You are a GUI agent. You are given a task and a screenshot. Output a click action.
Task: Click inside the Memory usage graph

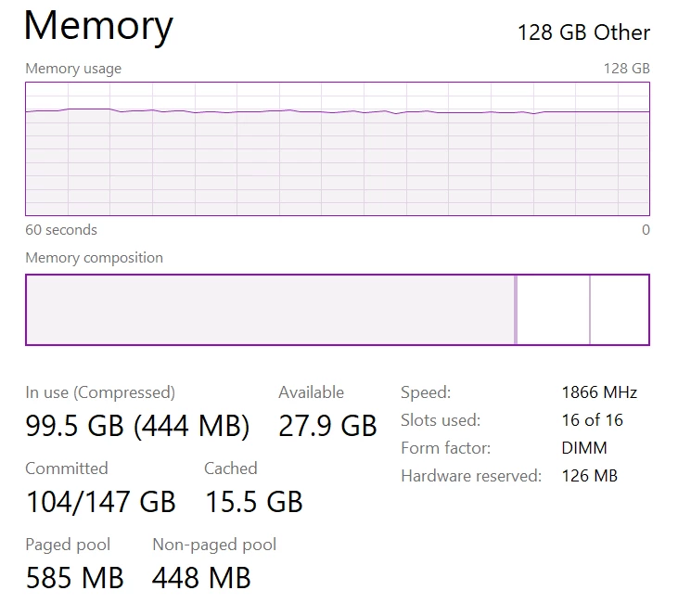(x=338, y=148)
